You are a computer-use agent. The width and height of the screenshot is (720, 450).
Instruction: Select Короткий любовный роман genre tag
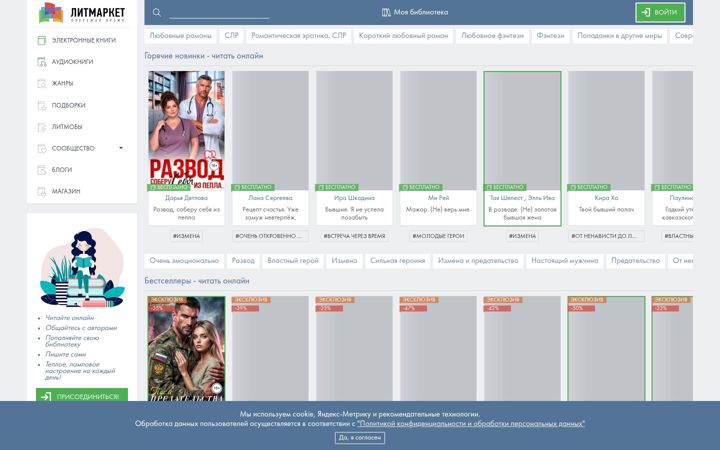403,36
